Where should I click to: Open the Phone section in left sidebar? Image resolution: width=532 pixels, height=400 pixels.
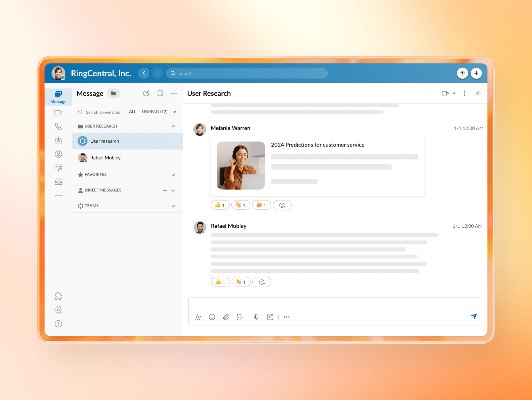(x=58, y=126)
